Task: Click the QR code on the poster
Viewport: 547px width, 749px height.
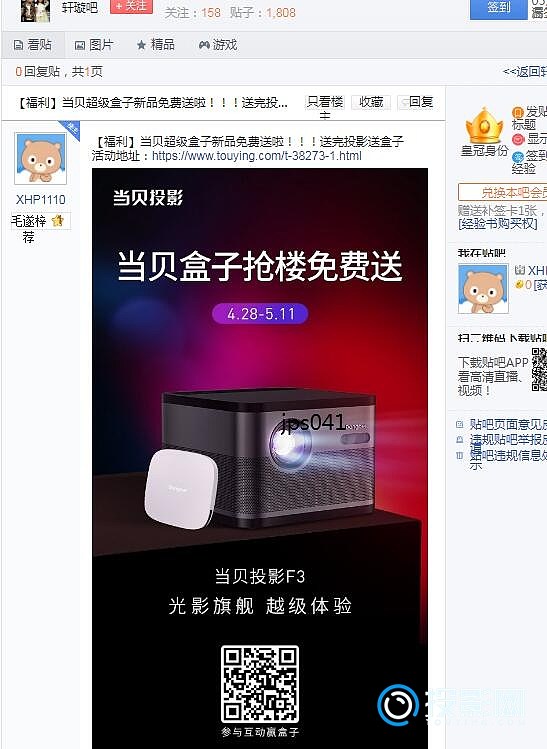Action: [x=260, y=684]
